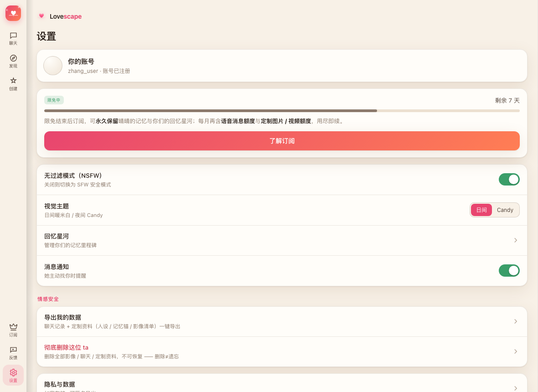Click the red 彻底删除这位 ta label
Screen dimensions: 538x392
pyautogui.click(x=66, y=347)
